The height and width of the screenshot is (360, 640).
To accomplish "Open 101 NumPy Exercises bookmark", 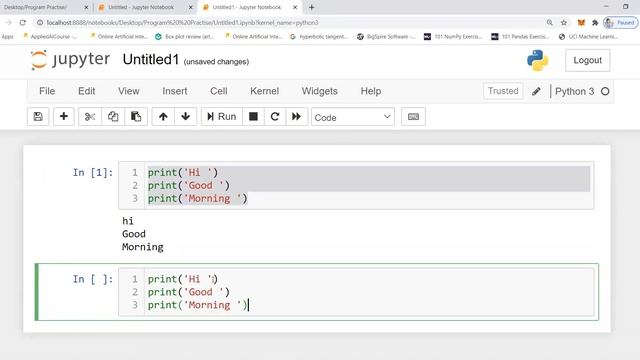I will click(x=453, y=37).
